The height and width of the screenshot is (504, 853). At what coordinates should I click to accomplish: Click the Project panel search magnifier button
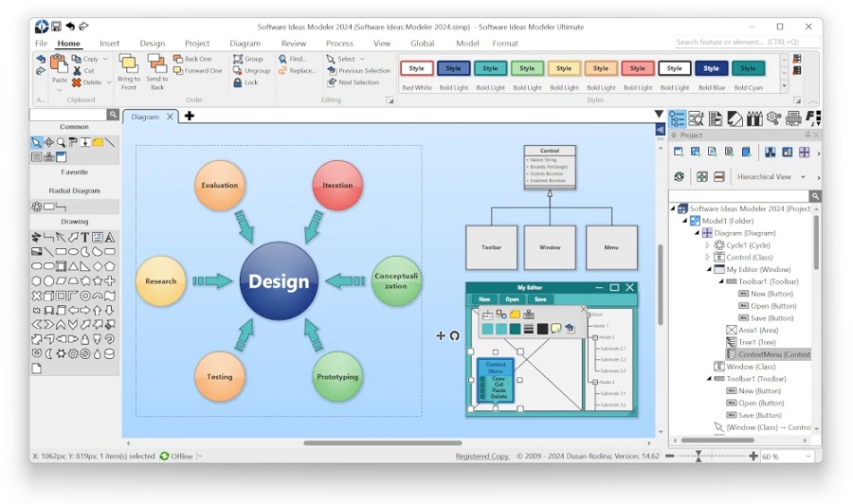pos(815,196)
